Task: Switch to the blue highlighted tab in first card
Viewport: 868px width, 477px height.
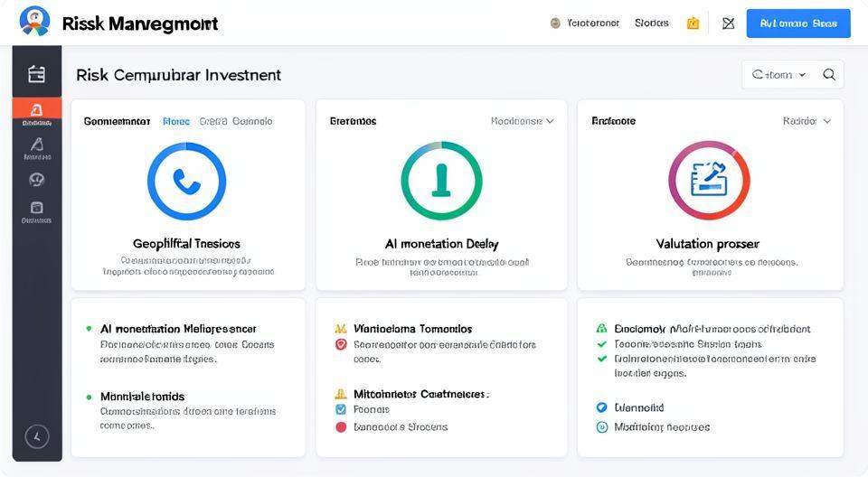Action: click(x=175, y=121)
